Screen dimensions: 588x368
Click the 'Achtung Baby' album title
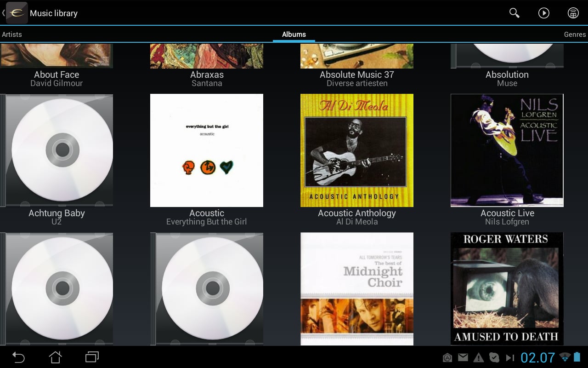[57, 213]
